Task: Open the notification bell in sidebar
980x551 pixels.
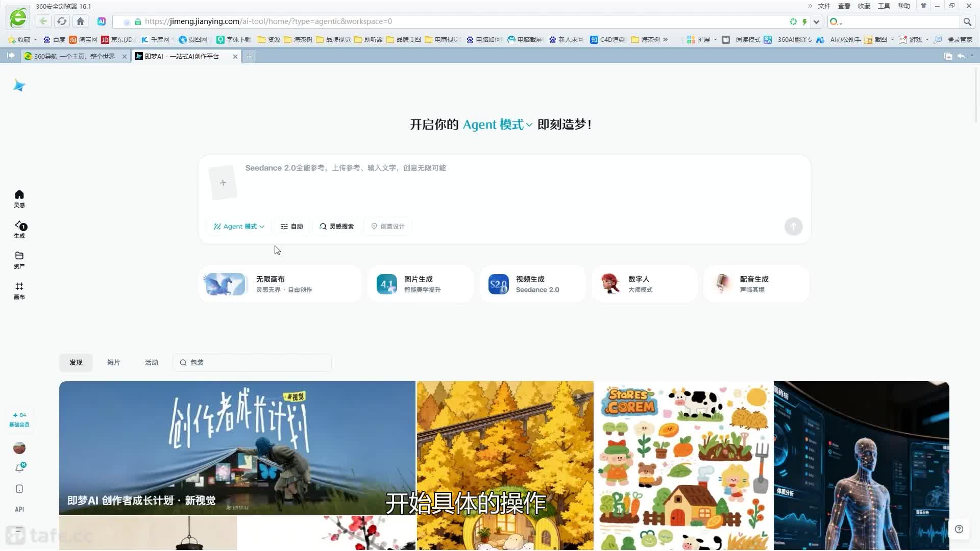Action: pyautogui.click(x=19, y=468)
